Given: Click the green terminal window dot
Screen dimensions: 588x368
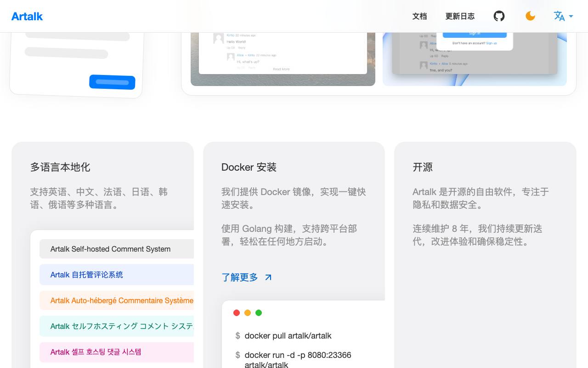Looking at the screenshot, I should tap(259, 313).
